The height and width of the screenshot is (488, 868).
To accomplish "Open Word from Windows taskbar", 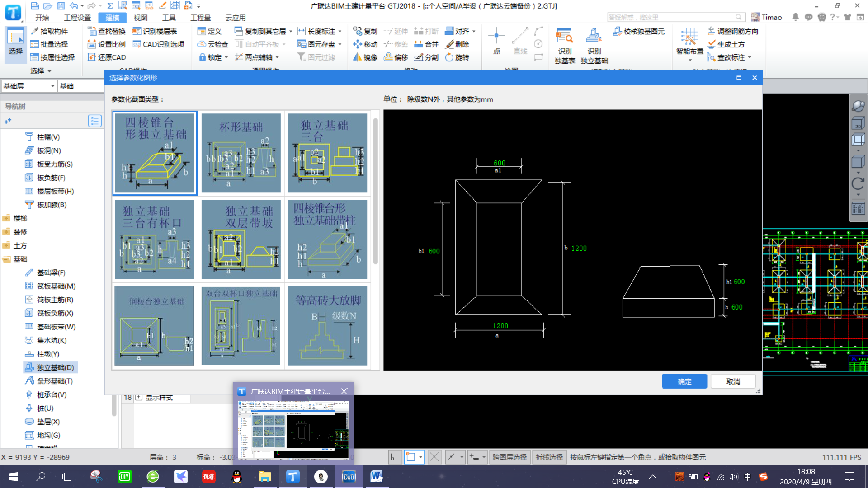I will point(377,477).
